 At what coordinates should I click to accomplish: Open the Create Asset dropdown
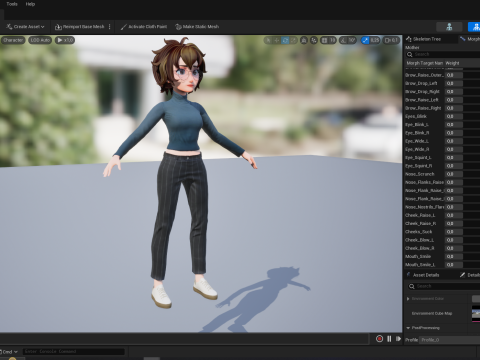pos(26,27)
